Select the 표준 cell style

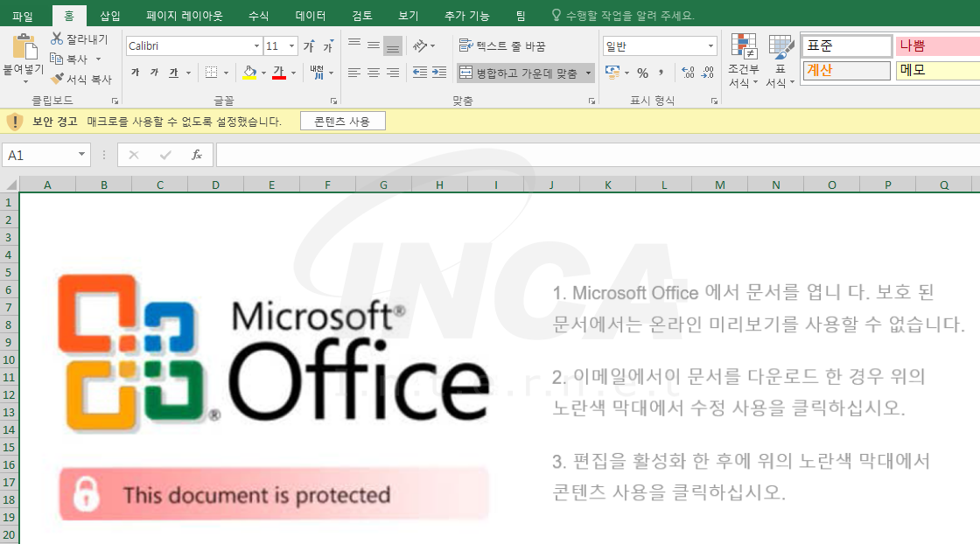coord(846,45)
